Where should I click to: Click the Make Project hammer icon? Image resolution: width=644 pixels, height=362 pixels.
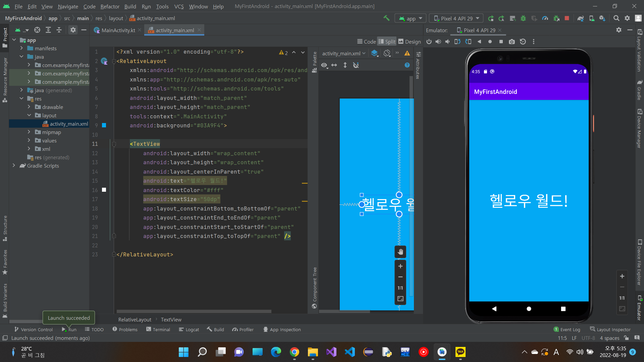pos(386,18)
